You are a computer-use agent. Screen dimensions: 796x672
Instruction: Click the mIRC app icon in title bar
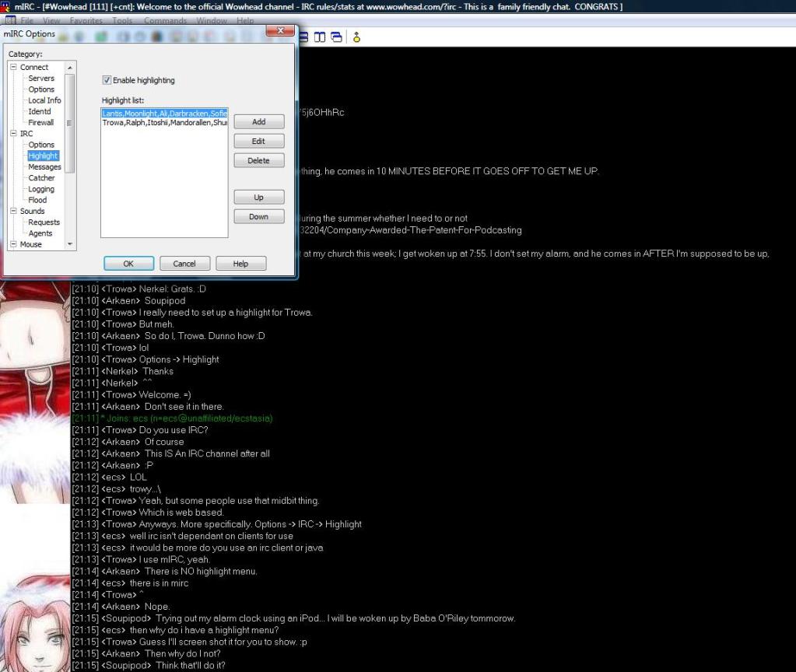(x=6, y=7)
